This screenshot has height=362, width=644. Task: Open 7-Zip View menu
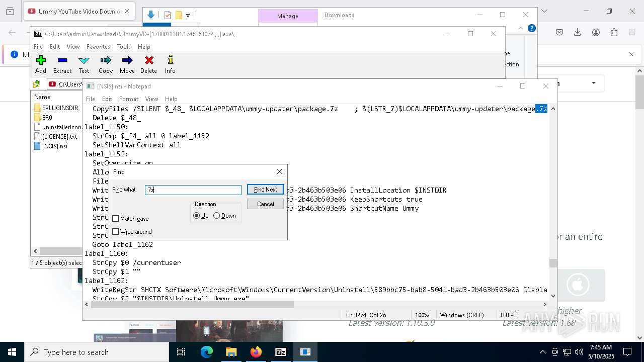click(x=73, y=47)
